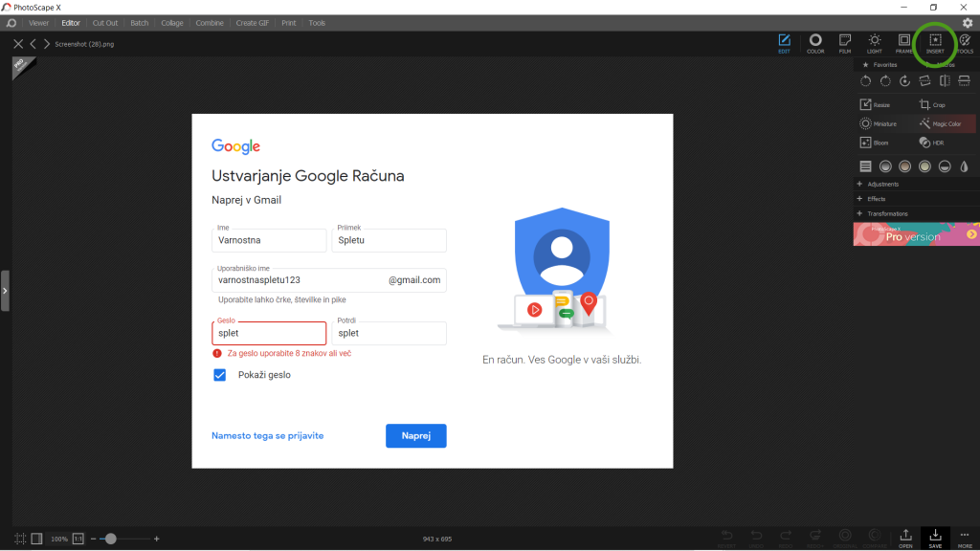Image resolution: width=980 pixels, height=551 pixels.
Task: Flip the image vertically
Action: 965,80
